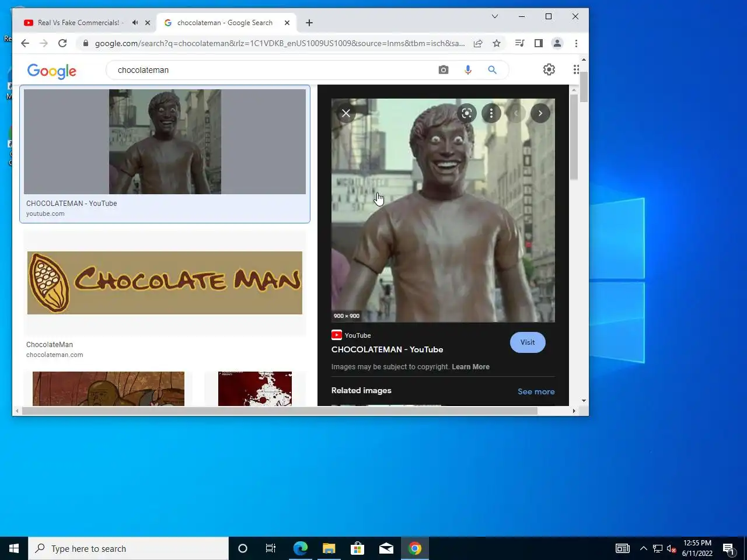
Task: Search by image camera icon
Action: click(444, 70)
